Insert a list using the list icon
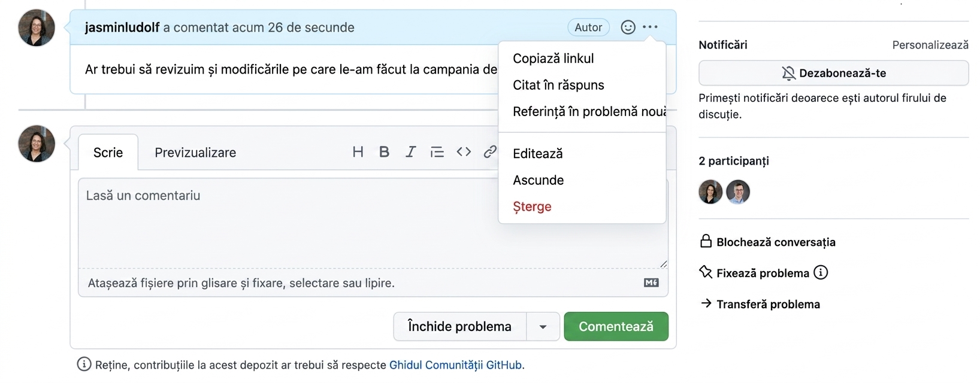This screenshot has height=383, width=980. 437,152
